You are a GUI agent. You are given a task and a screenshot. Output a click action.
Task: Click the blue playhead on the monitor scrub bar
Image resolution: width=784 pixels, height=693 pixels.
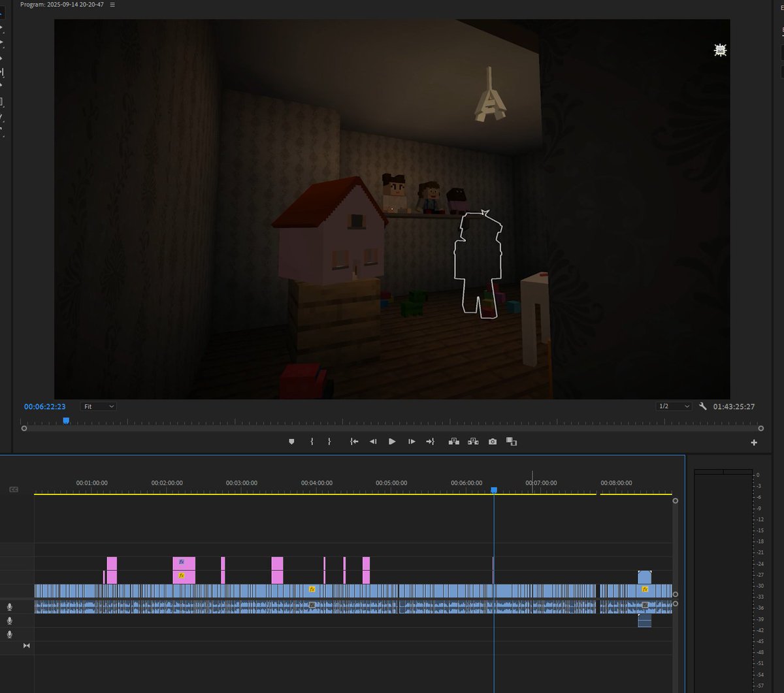[66, 421]
